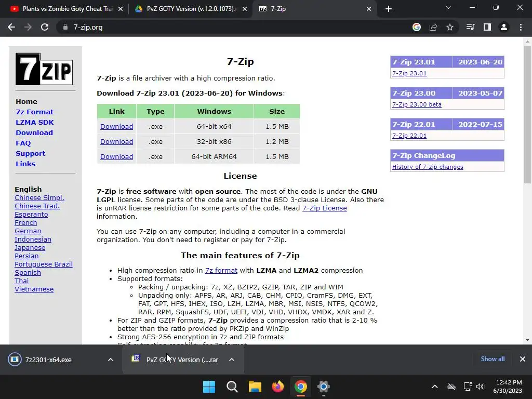Open 7z Format page
532x399 pixels.
coord(34,112)
